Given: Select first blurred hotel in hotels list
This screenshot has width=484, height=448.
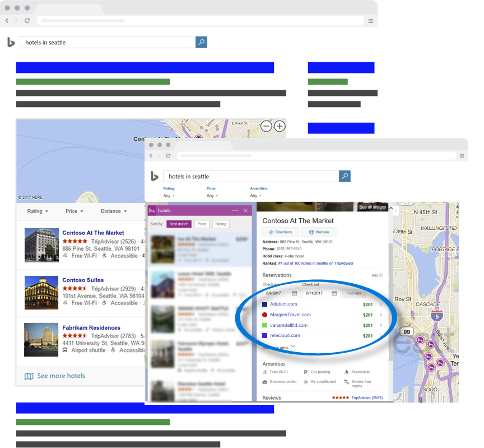Looking at the screenshot, I should 200,250.
